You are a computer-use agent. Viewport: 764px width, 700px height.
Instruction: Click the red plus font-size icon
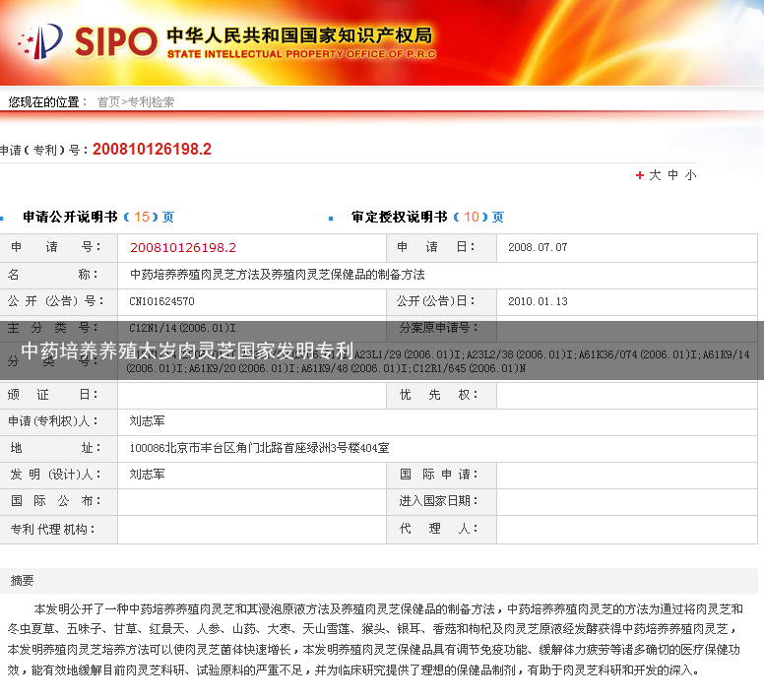[x=640, y=175]
